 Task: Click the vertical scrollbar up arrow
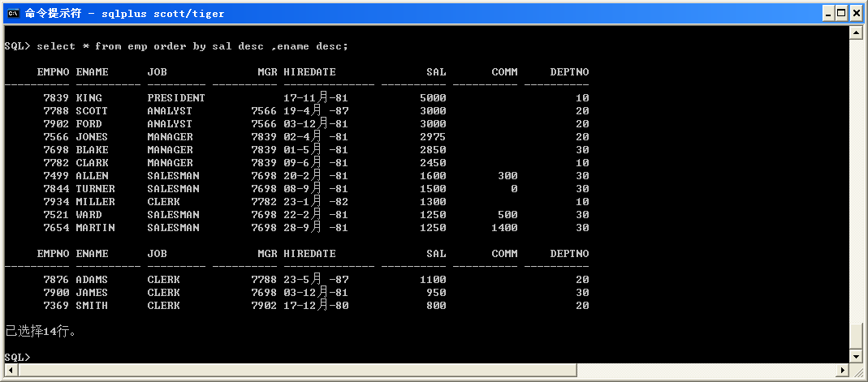pyautogui.click(x=855, y=32)
